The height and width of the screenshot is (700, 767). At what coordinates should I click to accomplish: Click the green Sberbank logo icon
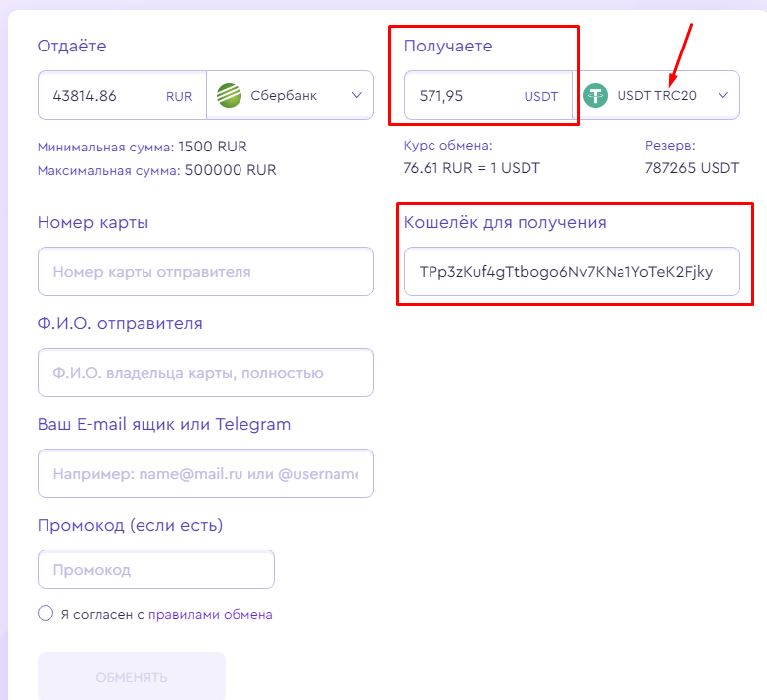[231, 96]
